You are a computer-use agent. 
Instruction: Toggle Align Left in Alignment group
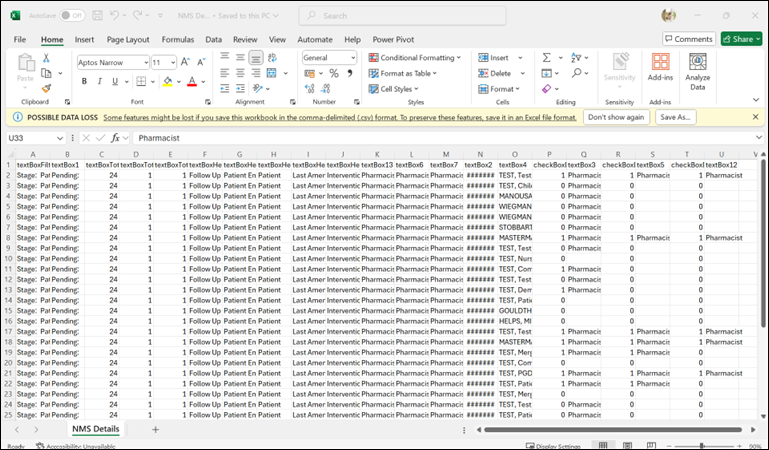tap(225, 73)
